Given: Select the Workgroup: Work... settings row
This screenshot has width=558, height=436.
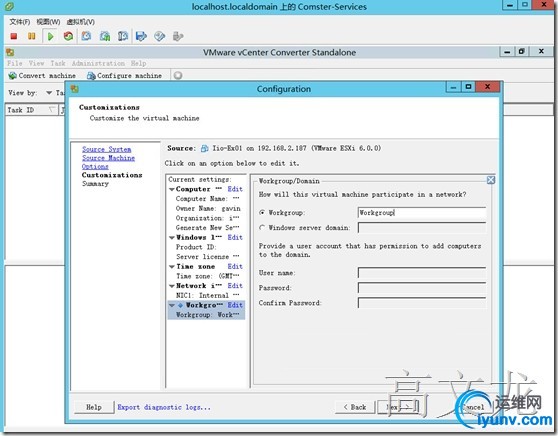Looking at the screenshot, I should pos(206,315).
